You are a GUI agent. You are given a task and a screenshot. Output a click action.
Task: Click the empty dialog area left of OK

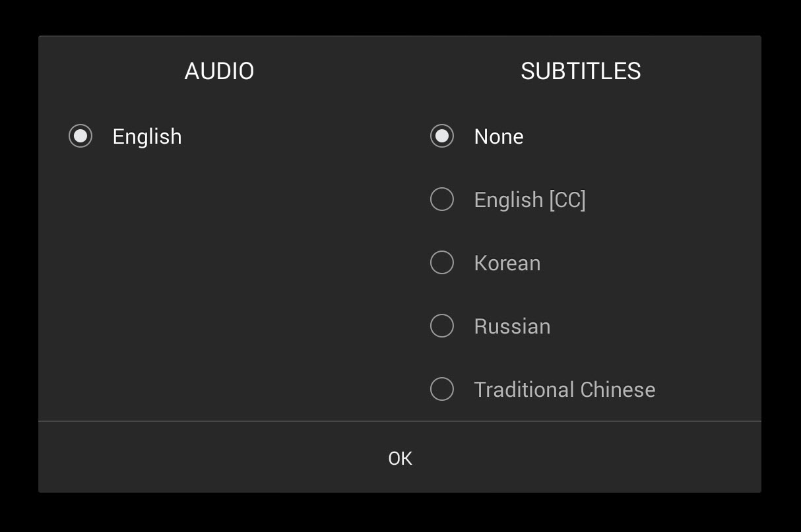point(198,458)
